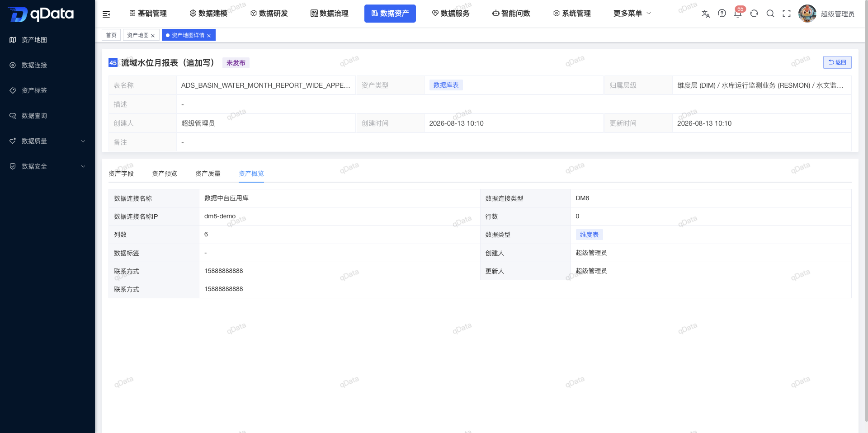Click the 超级管理员 username in header
This screenshot has width=868, height=433.
click(x=838, y=14)
